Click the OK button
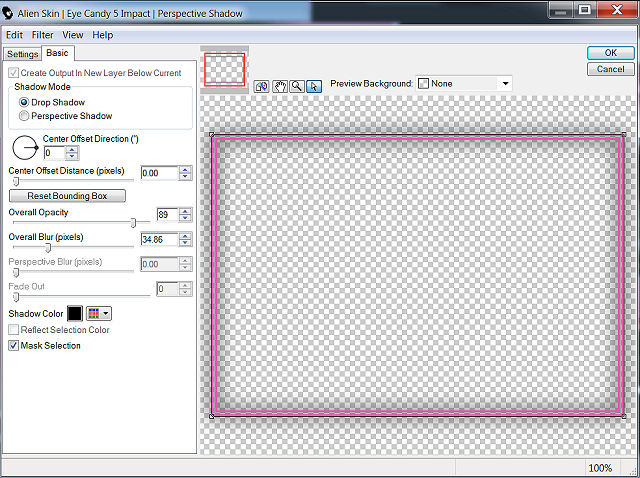Viewport: 640px width, 478px height. click(x=611, y=53)
